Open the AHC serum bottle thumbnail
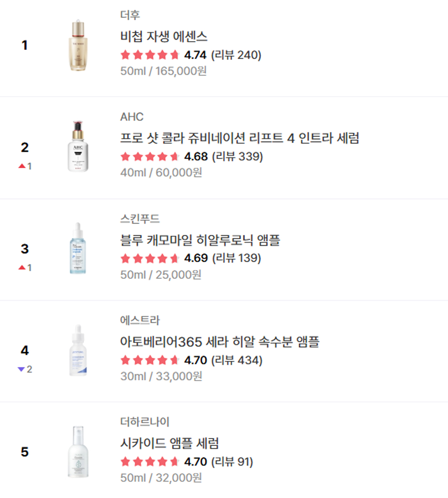The height and width of the screenshot is (498, 448). pos(78,147)
